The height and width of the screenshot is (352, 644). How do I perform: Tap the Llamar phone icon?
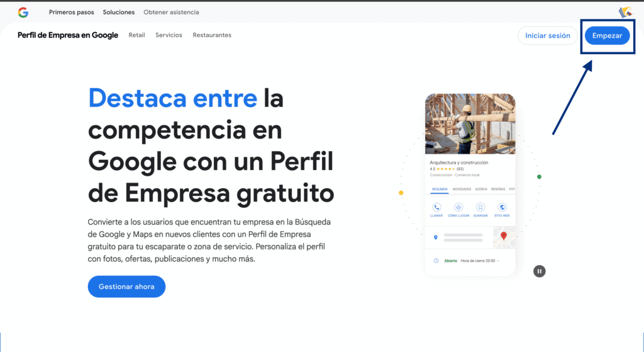pos(436,207)
